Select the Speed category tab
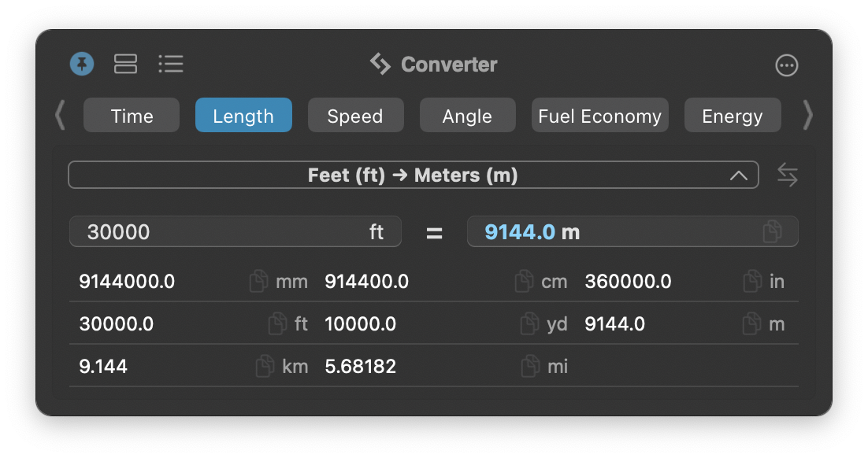This screenshot has width=868, height=458. coord(355,115)
